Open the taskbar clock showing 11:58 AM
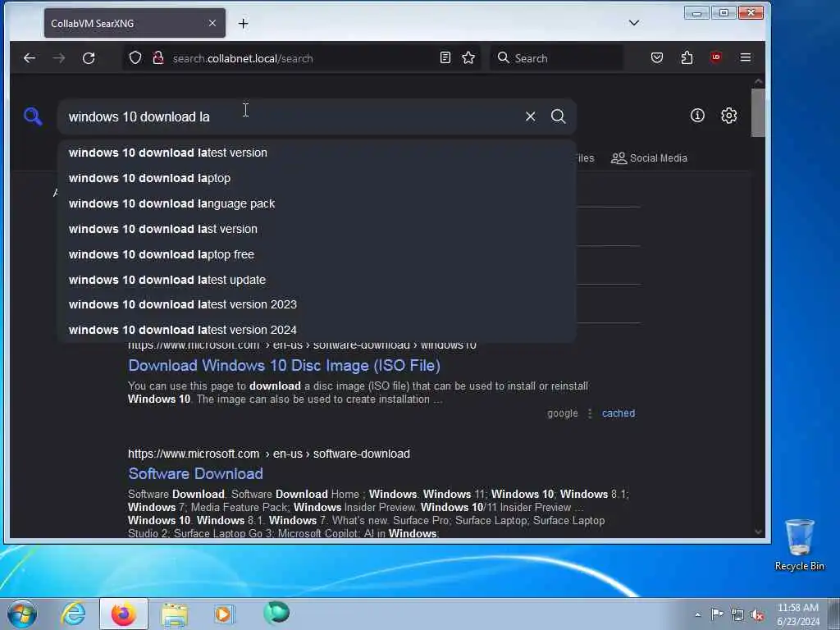840x630 pixels. [798, 614]
